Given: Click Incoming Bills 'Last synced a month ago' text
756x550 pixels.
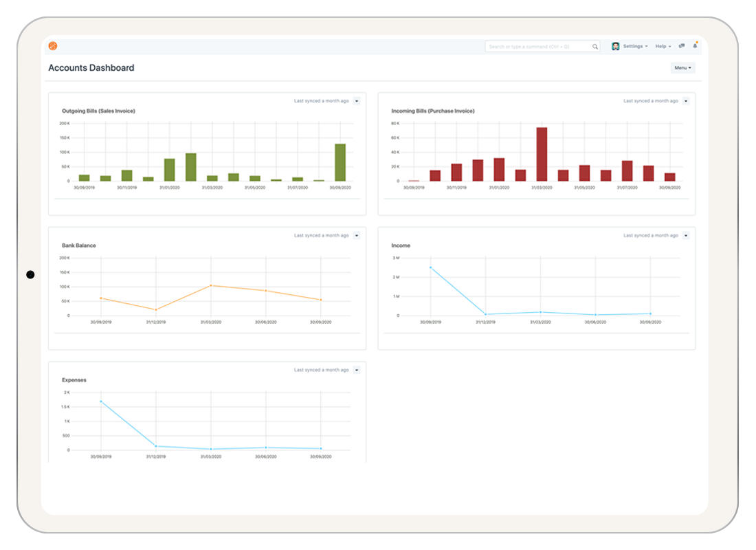Looking at the screenshot, I should tap(651, 101).
